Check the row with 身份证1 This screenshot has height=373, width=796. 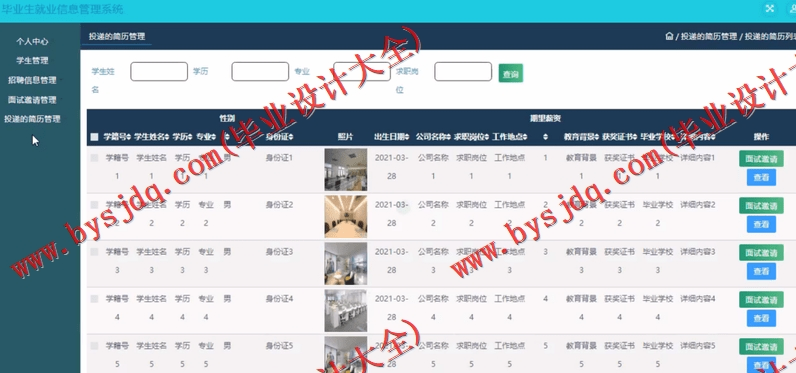tap(94, 158)
